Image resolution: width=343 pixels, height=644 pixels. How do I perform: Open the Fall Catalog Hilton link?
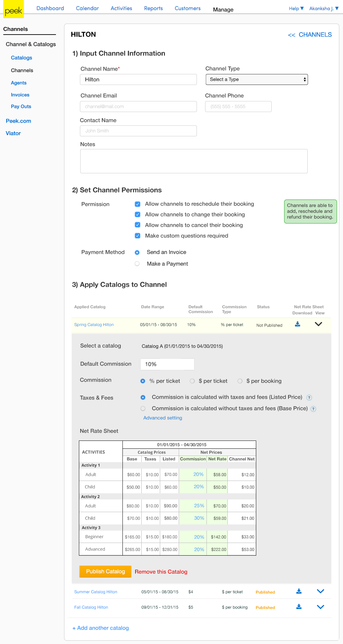tap(91, 607)
